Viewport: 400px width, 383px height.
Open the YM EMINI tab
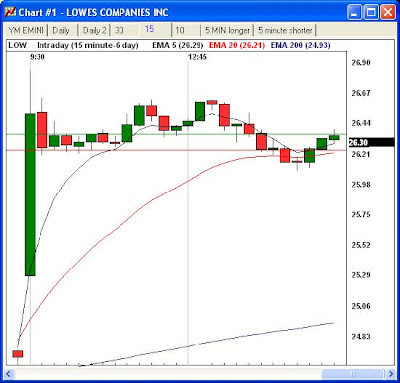point(26,30)
